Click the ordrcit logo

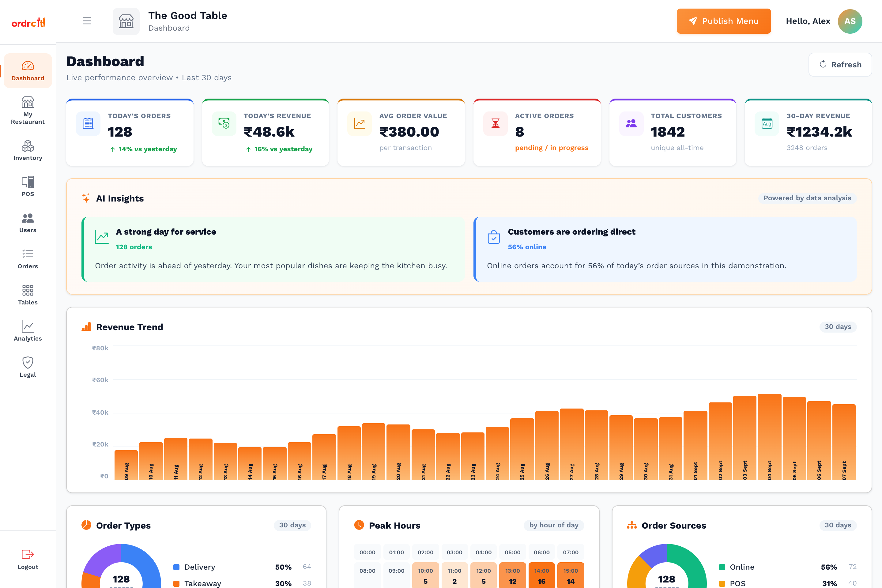[28, 22]
